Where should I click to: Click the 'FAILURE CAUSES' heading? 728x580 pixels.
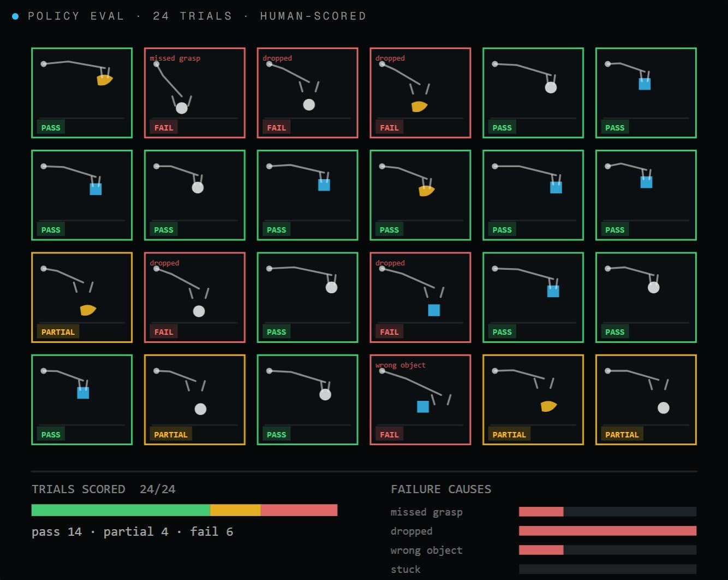pyautogui.click(x=441, y=489)
